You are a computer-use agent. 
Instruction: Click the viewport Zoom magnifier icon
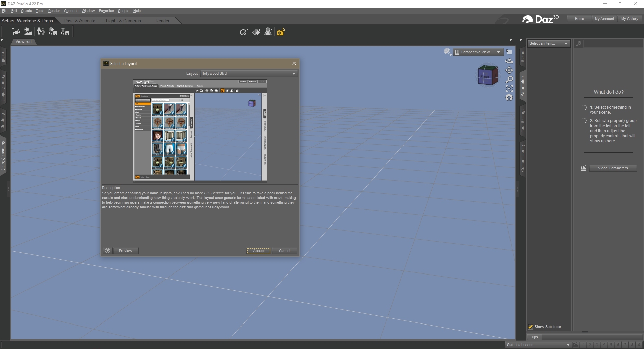pyautogui.click(x=509, y=79)
